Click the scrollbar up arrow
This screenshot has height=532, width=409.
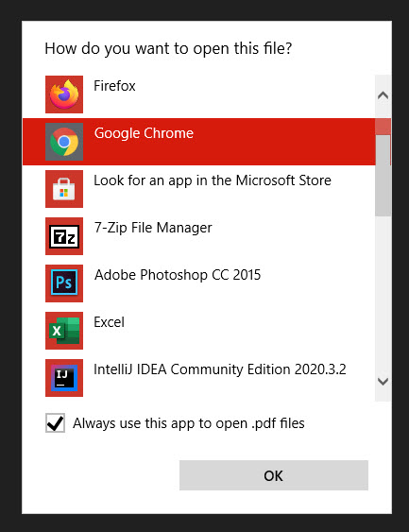[383, 95]
